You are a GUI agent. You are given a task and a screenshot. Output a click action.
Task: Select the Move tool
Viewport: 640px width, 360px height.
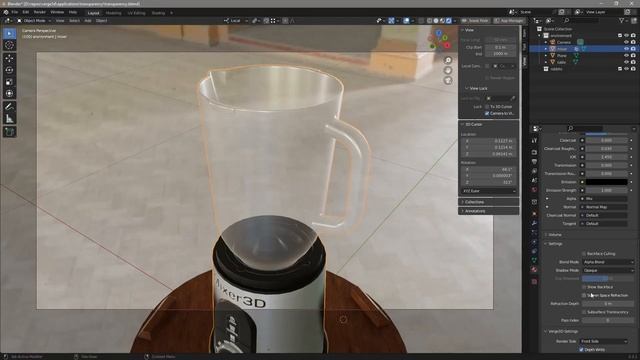pos(9,58)
